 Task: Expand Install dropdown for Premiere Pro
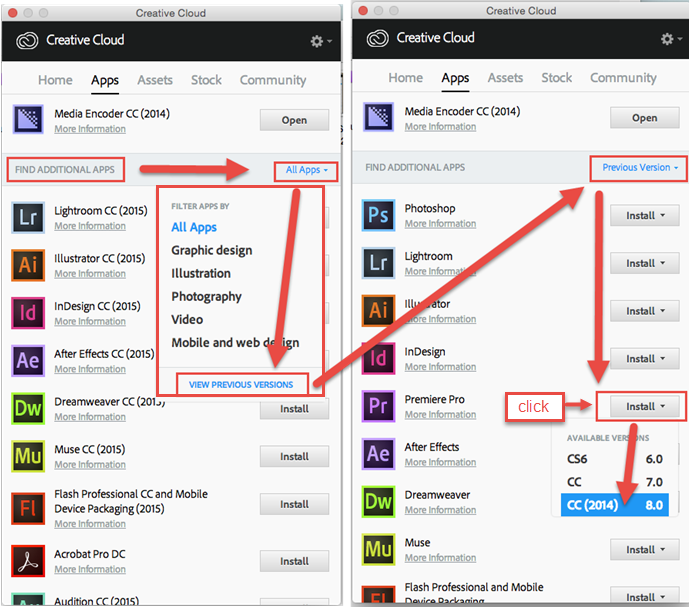(x=645, y=407)
